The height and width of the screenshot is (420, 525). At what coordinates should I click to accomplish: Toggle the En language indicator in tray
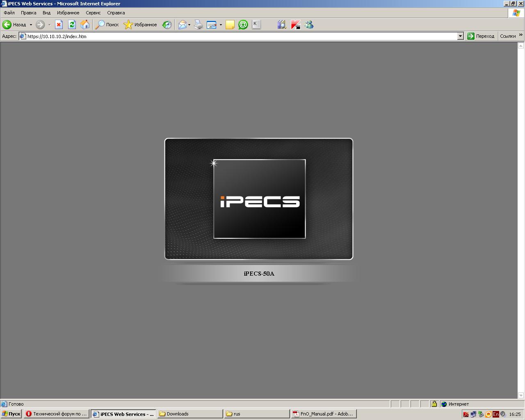[495, 414]
